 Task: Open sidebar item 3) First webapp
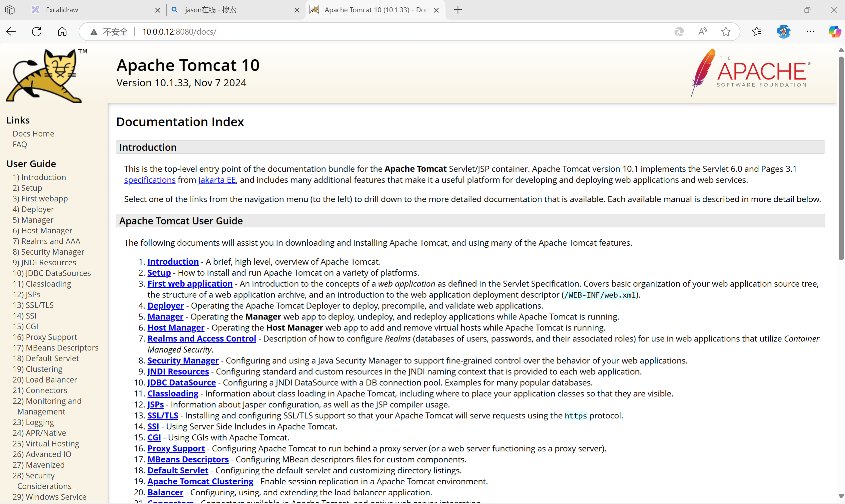click(40, 199)
